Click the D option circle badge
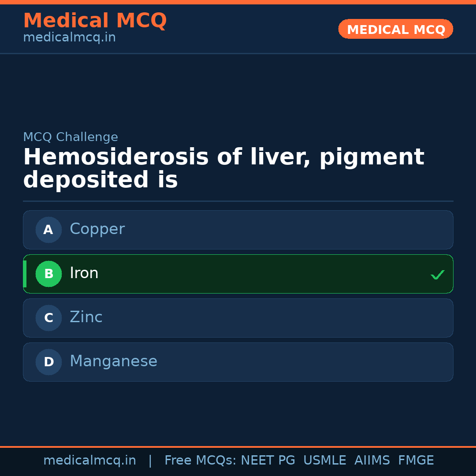The height and width of the screenshot is (476, 476). [x=48, y=362]
